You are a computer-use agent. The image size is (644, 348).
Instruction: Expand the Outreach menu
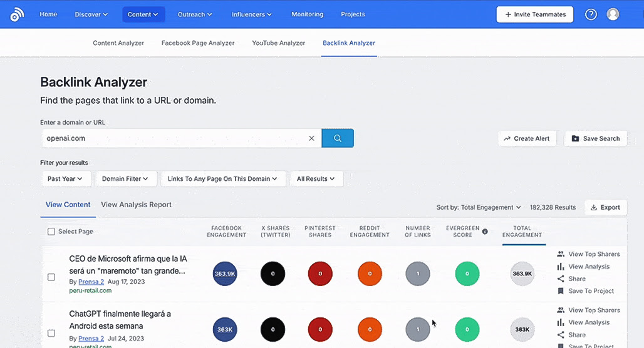pyautogui.click(x=195, y=14)
